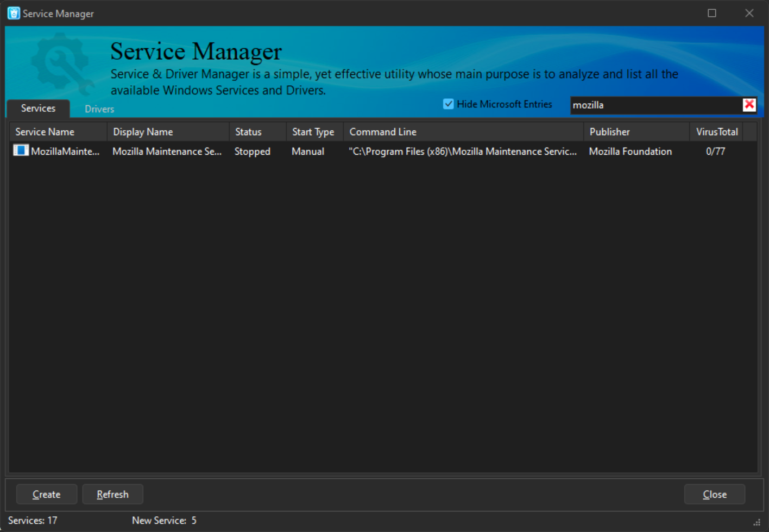The height and width of the screenshot is (532, 769).
Task: Click the Mozilla Foundation publisher cell
Action: point(631,151)
